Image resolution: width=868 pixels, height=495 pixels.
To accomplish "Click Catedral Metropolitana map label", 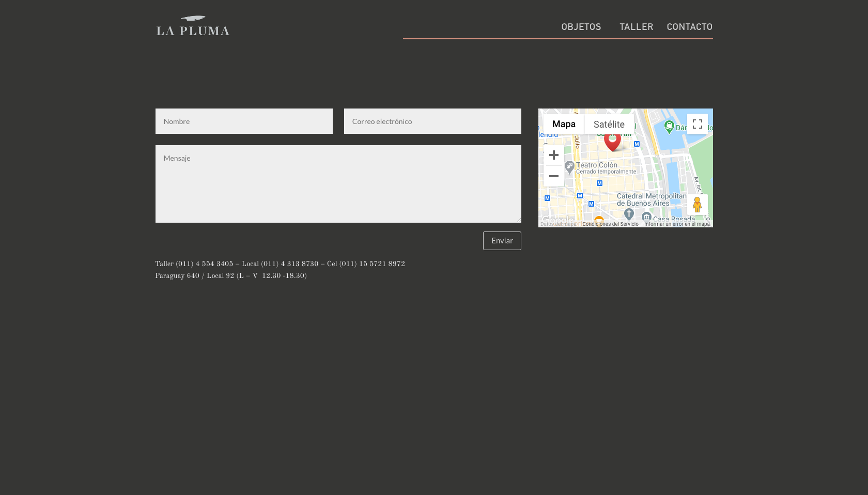I will point(652,199).
